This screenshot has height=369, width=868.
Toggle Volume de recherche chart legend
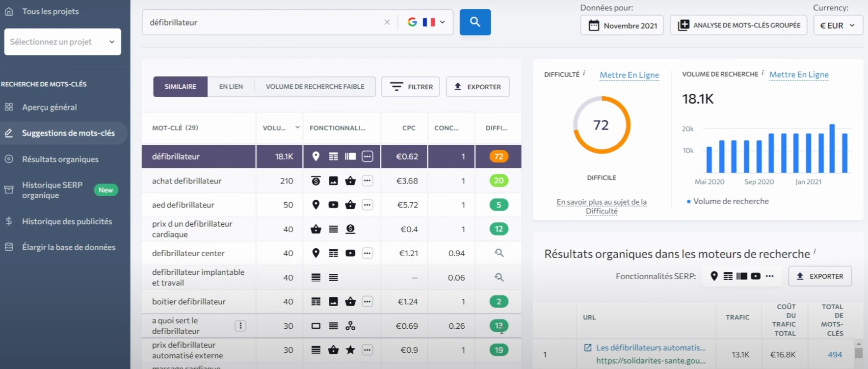click(728, 201)
